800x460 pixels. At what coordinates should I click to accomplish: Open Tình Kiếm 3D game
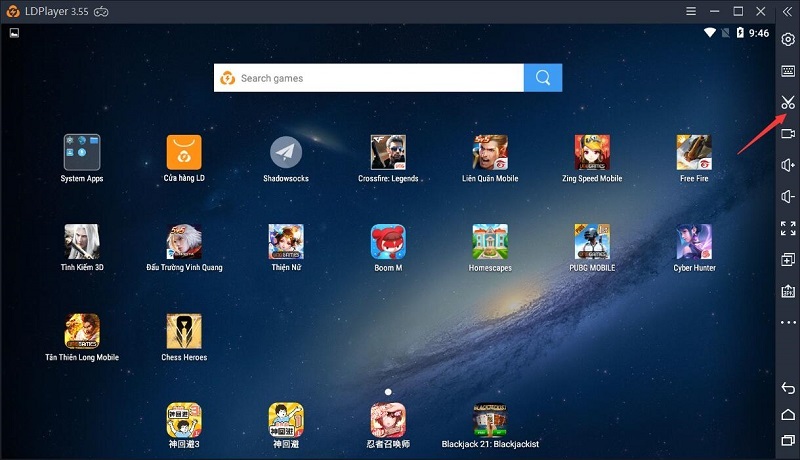click(82, 241)
